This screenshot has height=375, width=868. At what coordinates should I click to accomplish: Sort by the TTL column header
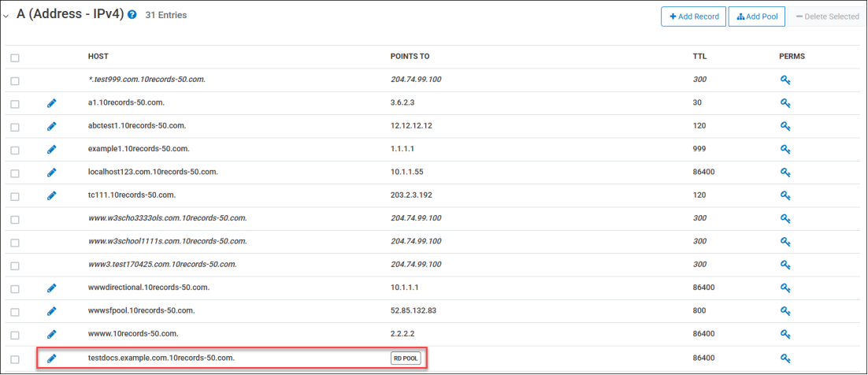point(699,57)
